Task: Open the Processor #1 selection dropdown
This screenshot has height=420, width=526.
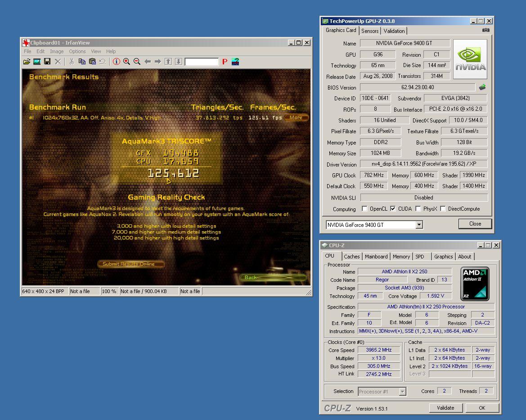Action: pyautogui.click(x=403, y=392)
